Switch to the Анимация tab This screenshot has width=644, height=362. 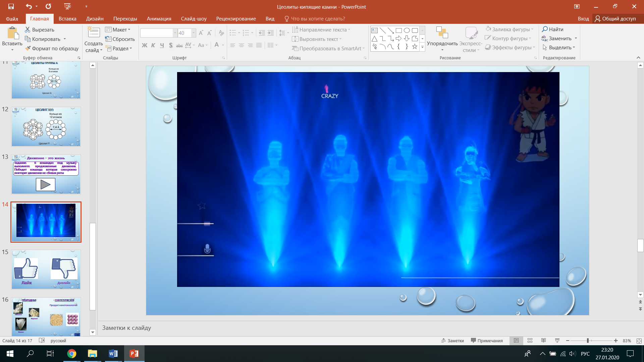point(159,19)
